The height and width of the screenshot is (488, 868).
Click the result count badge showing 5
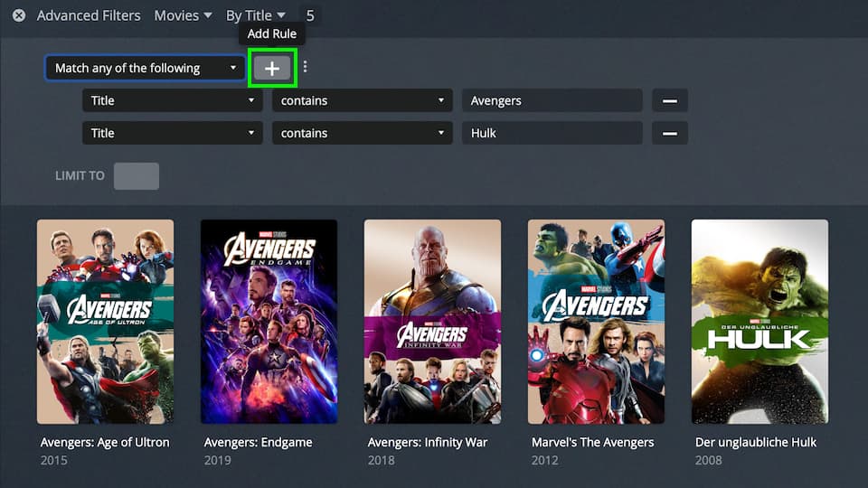pos(310,15)
